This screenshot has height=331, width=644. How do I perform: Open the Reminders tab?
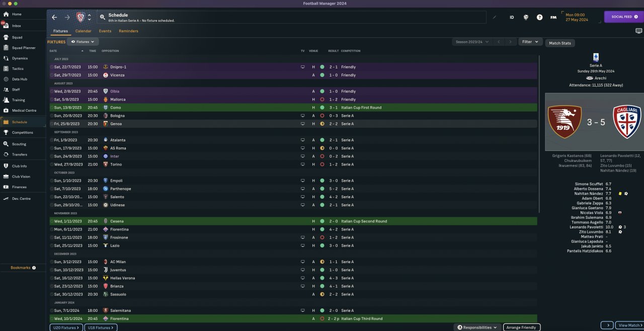tap(128, 31)
